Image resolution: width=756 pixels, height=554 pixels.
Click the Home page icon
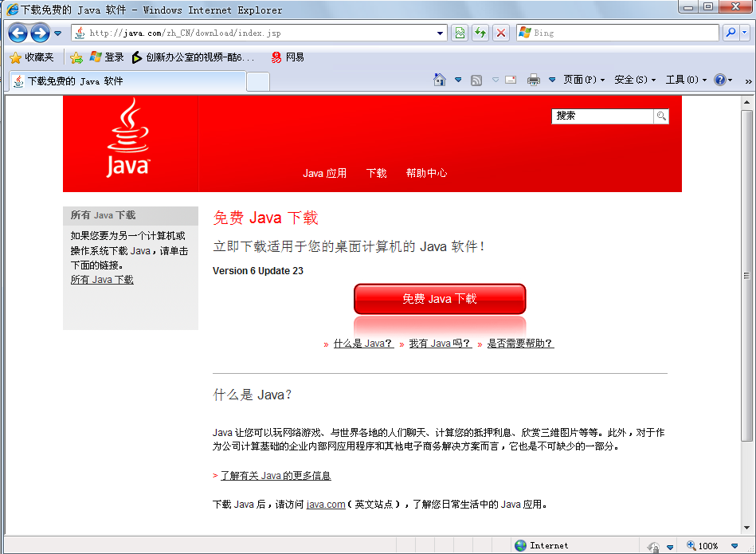pyautogui.click(x=440, y=80)
